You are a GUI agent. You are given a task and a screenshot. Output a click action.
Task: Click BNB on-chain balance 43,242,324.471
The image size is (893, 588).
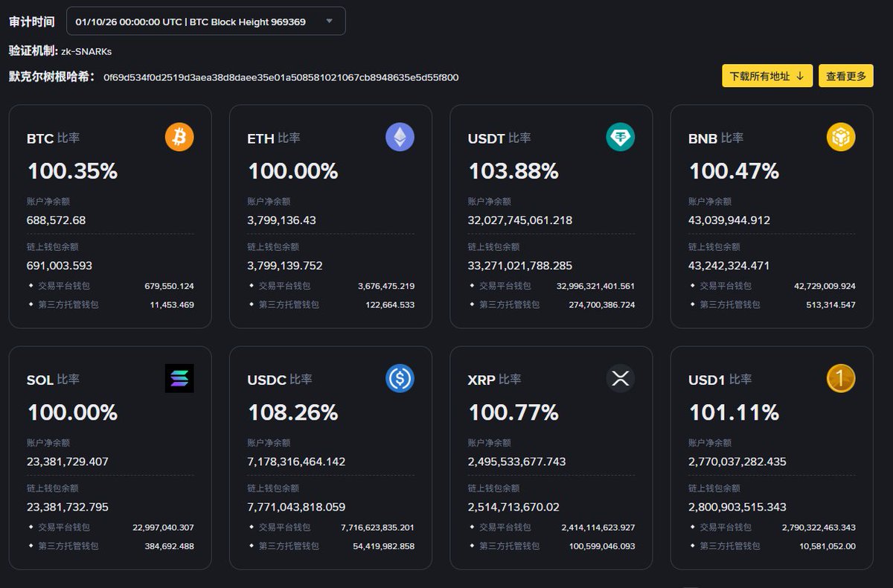click(x=729, y=265)
